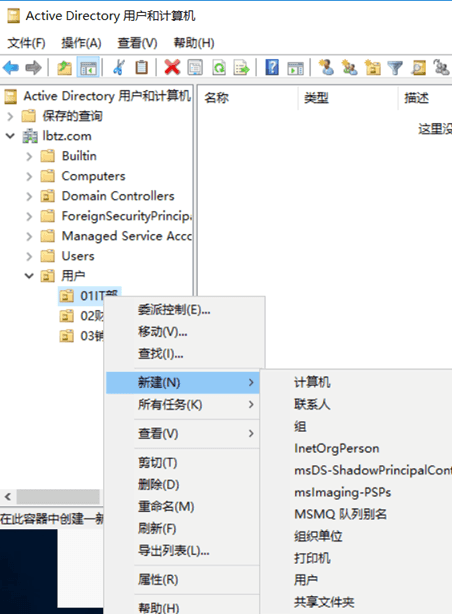The height and width of the screenshot is (614, 452).
Task: Click the Filter funnel toolbar icon
Action: pos(395,68)
